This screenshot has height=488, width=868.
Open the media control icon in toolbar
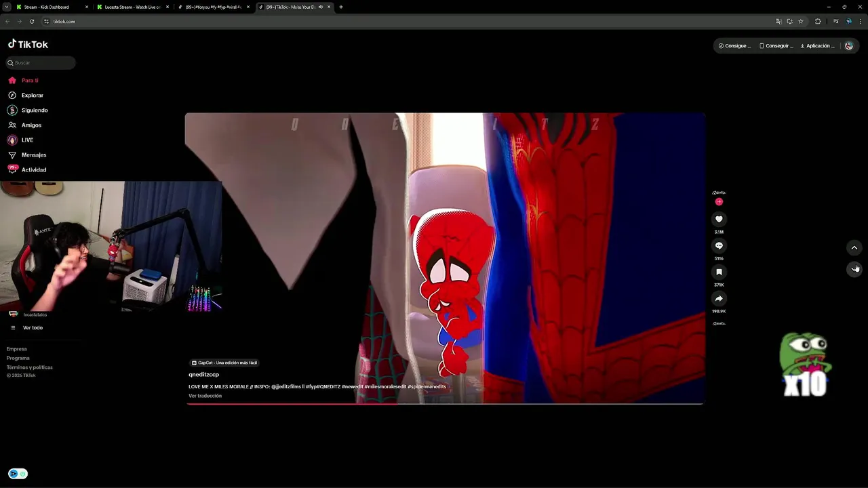pyautogui.click(x=835, y=22)
